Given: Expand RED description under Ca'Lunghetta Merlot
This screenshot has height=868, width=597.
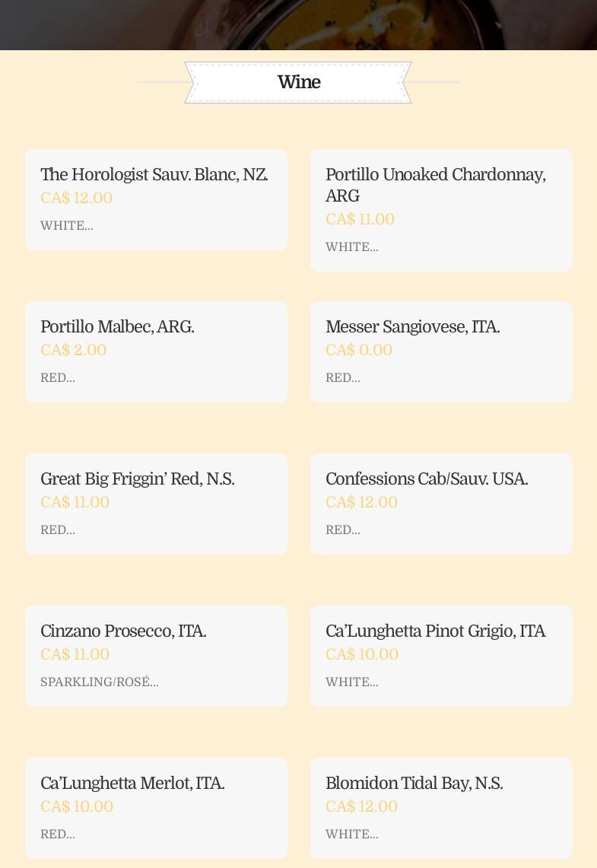Looking at the screenshot, I should (x=58, y=835).
